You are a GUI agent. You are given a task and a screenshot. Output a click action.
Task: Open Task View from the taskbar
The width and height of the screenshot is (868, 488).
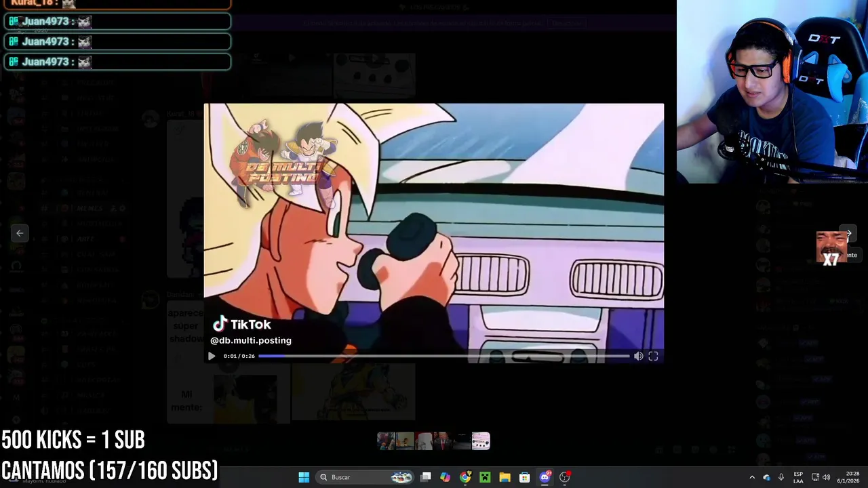click(426, 477)
